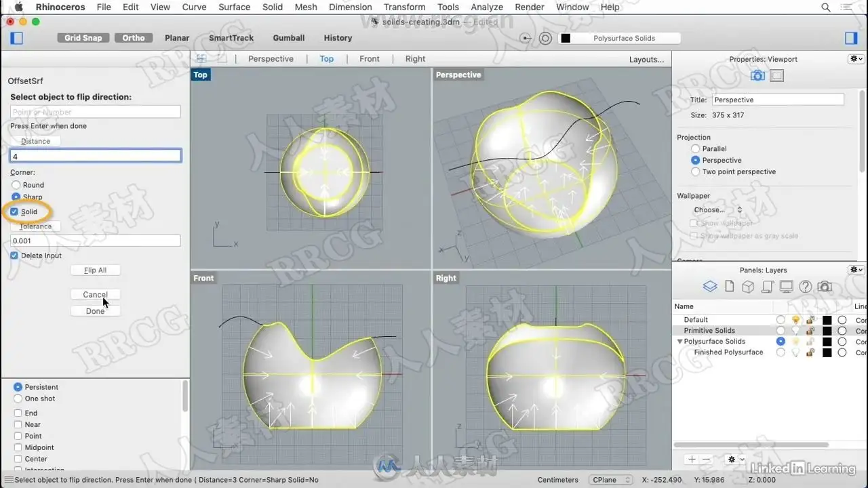Toggle the Gumball button
The image size is (868, 488).
tap(289, 38)
